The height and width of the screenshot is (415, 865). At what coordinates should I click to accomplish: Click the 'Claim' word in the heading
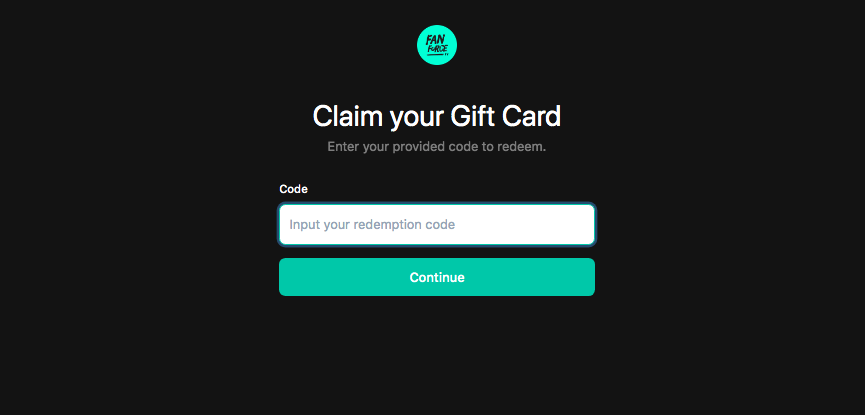tap(348, 116)
